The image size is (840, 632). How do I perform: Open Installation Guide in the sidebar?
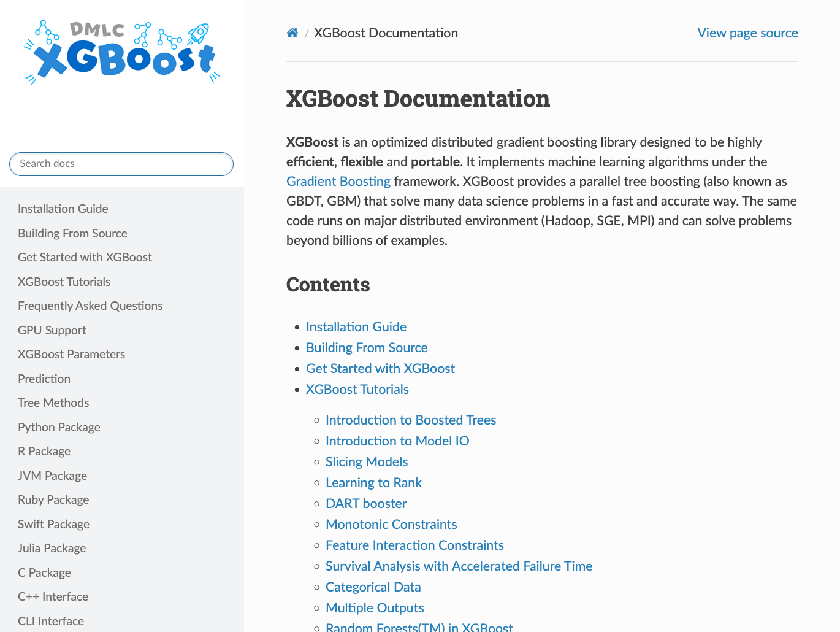tap(63, 209)
